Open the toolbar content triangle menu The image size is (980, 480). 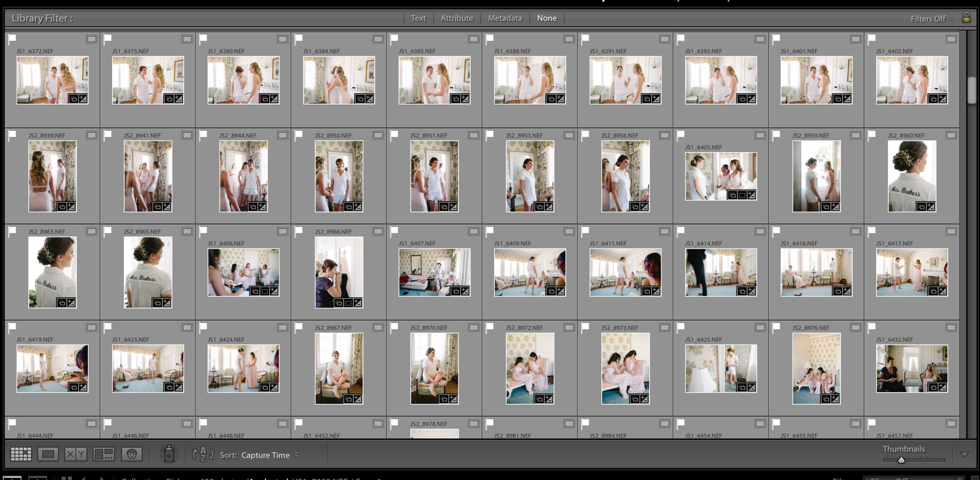(964, 454)
